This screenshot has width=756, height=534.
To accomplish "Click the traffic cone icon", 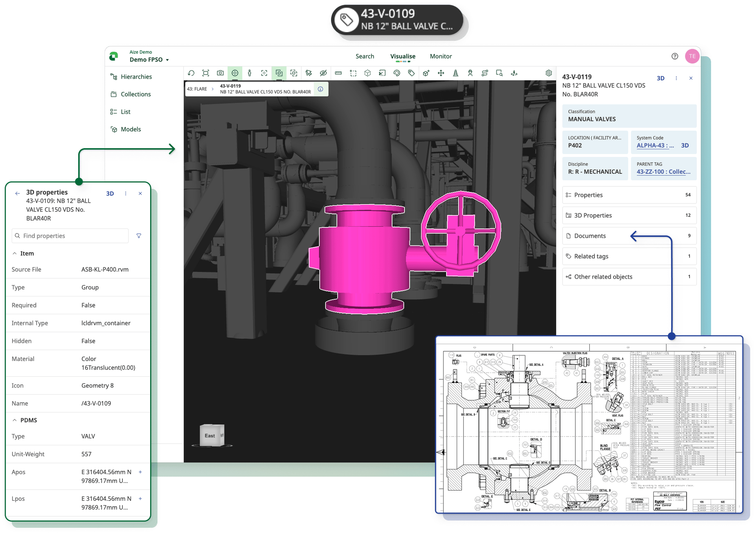I will [x=455, y=73].
